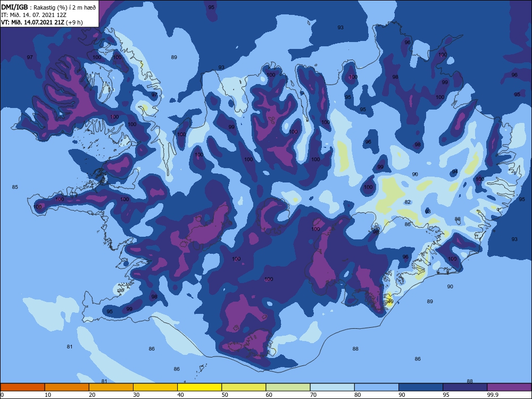
Task: Click the '20' legend scale label
Action: [92, 395]
